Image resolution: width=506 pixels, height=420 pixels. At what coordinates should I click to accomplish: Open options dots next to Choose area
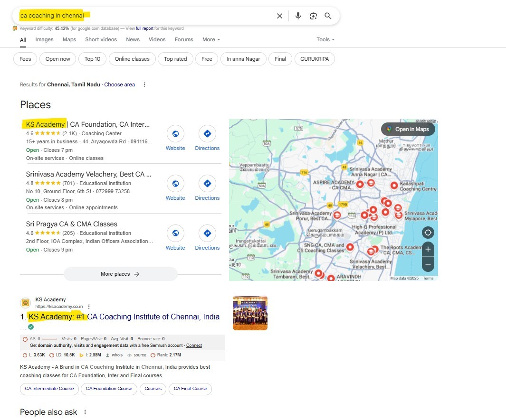[144, 84]
